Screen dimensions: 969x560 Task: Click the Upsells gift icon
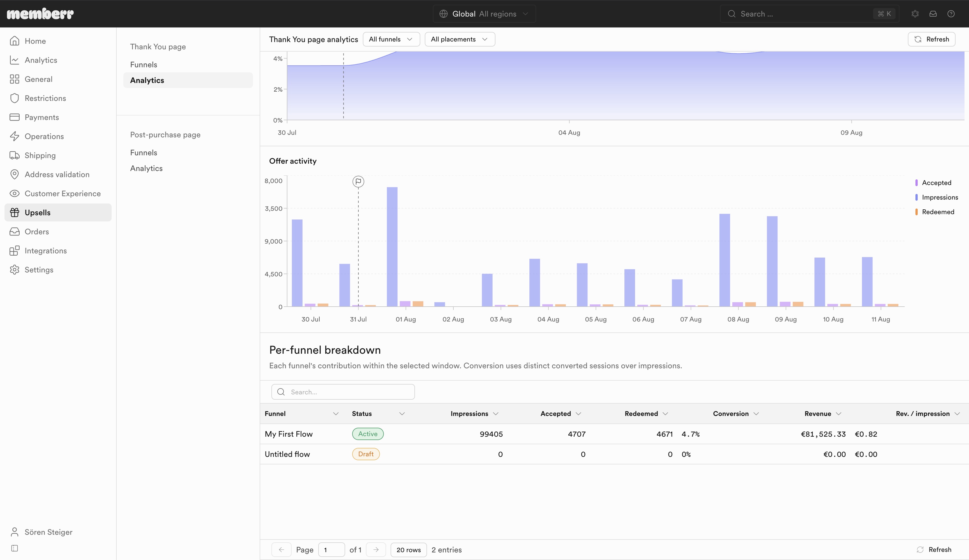click(x=15, y=212)
